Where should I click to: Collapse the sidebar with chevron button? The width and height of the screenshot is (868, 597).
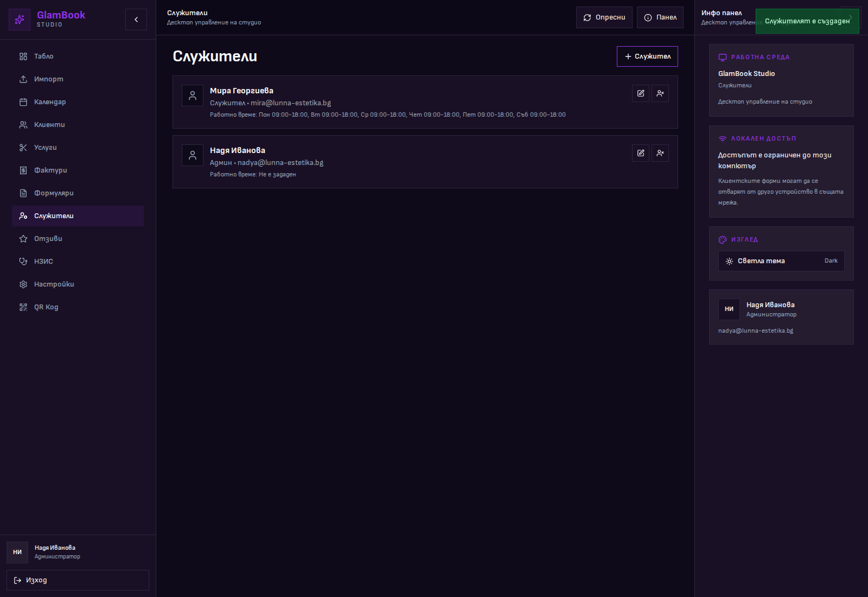coord(136,20)
